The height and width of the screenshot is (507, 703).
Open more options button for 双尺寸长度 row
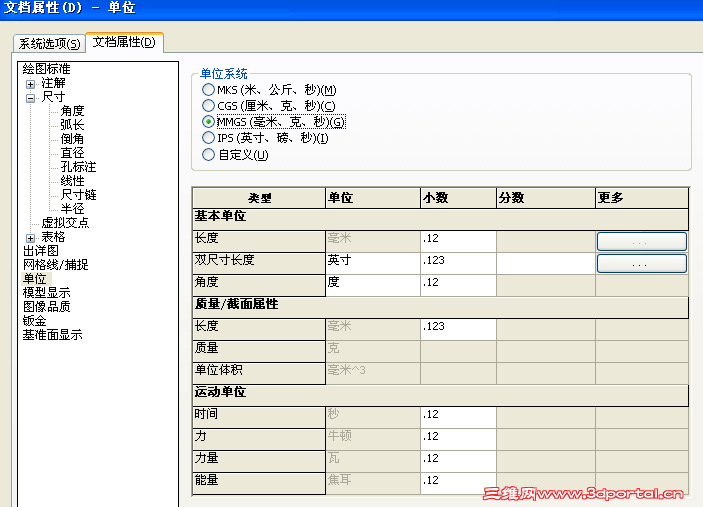(642, 264)
